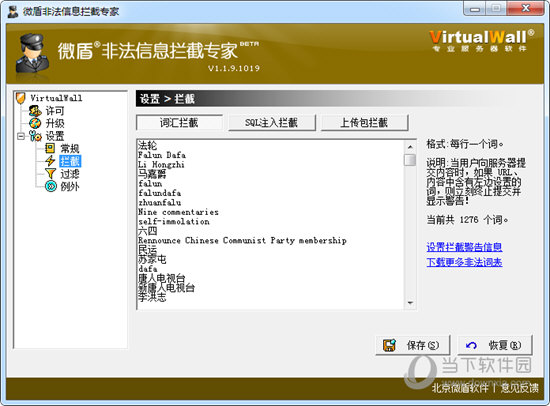
Task: Click 意见反馈 link in footer
Action: pyautogui.click(x=519, y=388)
